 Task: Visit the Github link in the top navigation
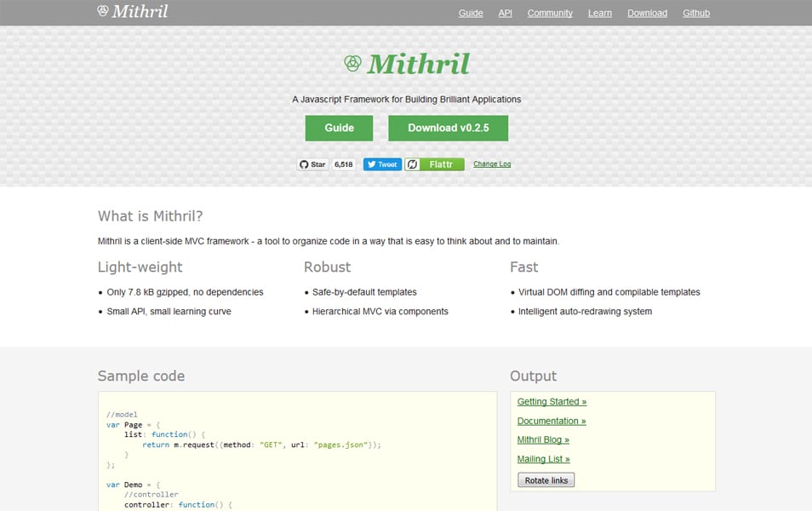pyautogui.click(x=696, y=13)
